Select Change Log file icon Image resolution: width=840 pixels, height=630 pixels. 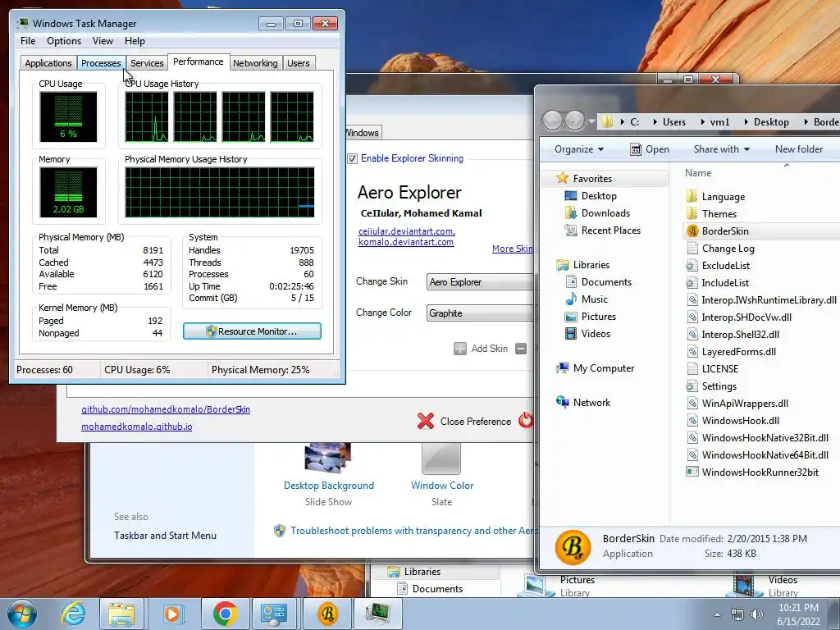pos(692,248)
